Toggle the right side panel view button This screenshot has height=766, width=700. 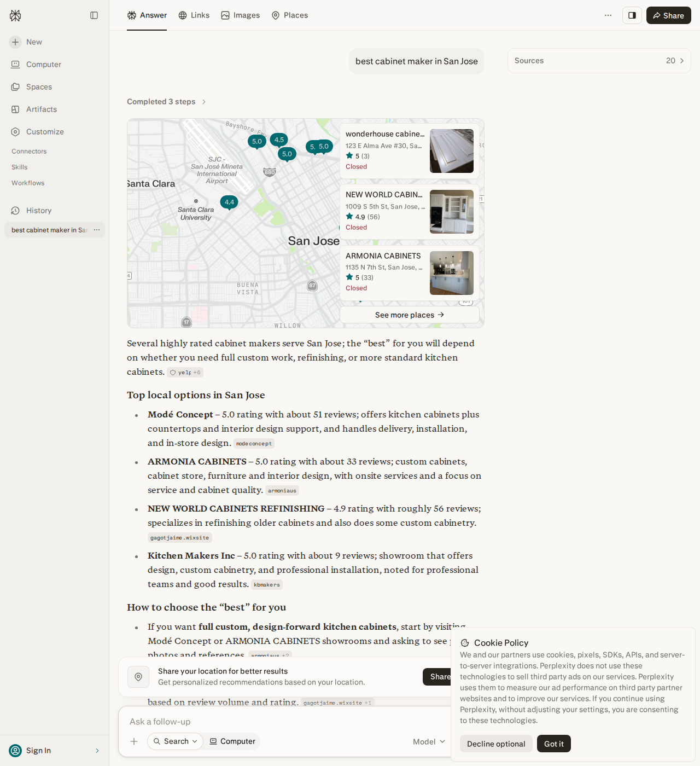[x=632, y=15]
